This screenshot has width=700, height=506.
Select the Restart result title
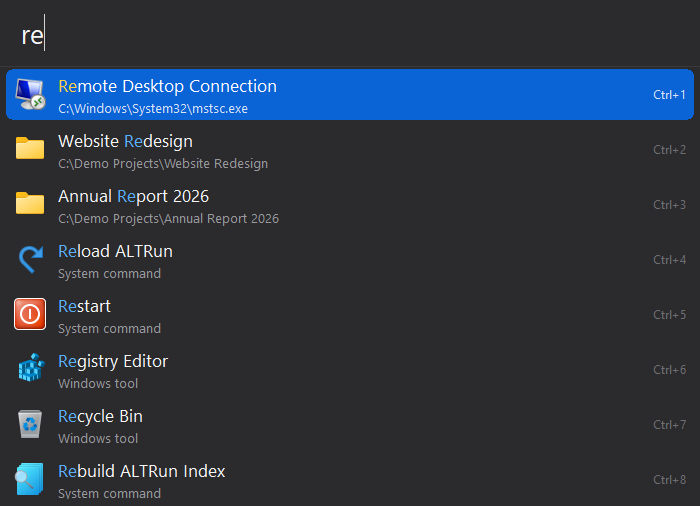coord(84,306)
